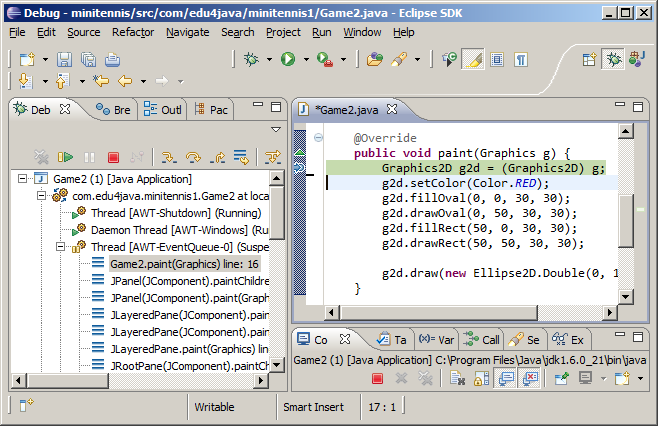Image resolution: width=658 pixels, height=426 pixels.
Task: Open the Refactor menu
Action: [133, 32]
